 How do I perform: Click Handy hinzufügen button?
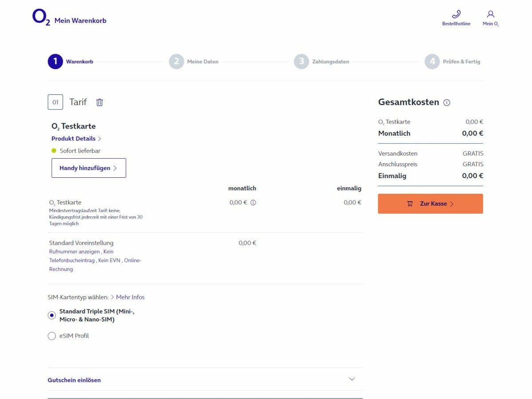tap(89, 168)
